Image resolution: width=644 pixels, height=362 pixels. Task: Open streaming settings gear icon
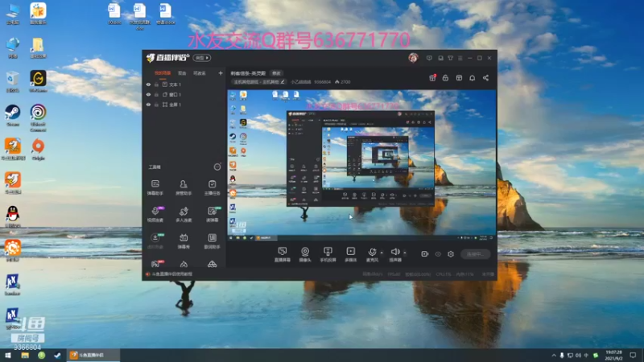click(451, 254)
